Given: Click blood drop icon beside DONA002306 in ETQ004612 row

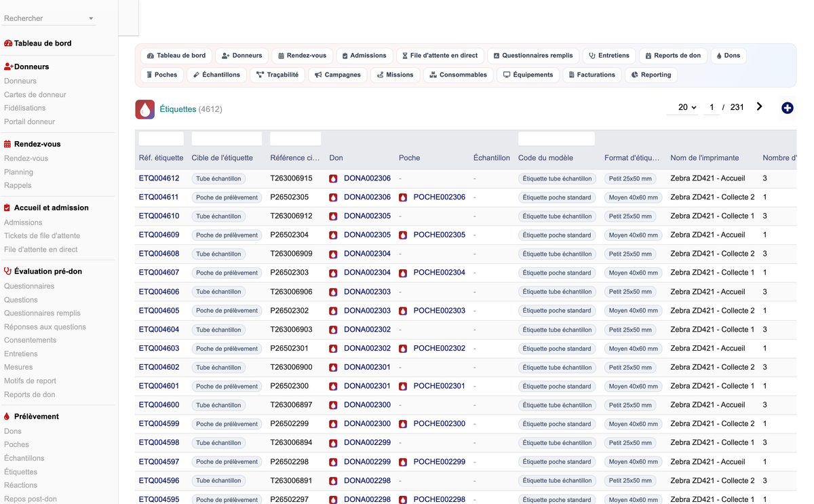Looking at the screenshot, I should [333, 178].
